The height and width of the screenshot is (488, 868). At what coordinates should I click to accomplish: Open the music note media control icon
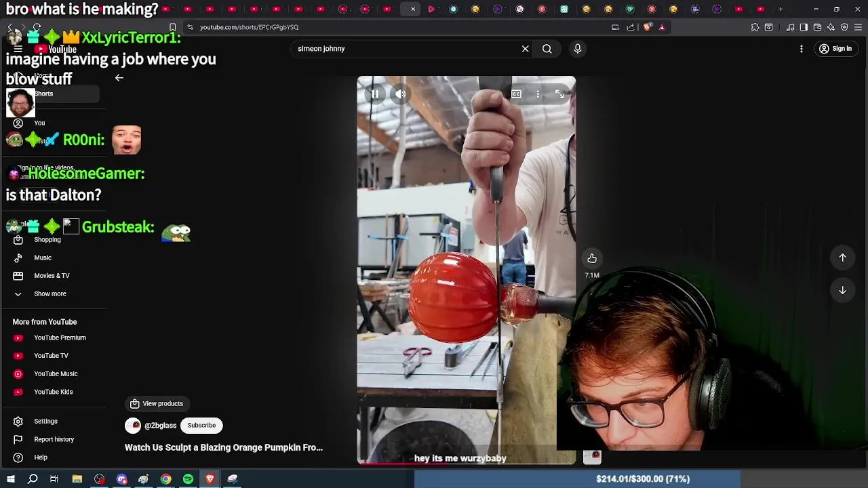(791, 27)
